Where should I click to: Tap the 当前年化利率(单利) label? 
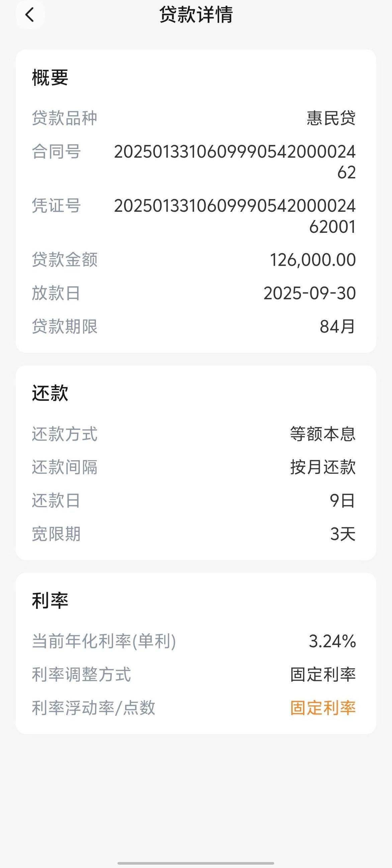click(x=104, y=641)
